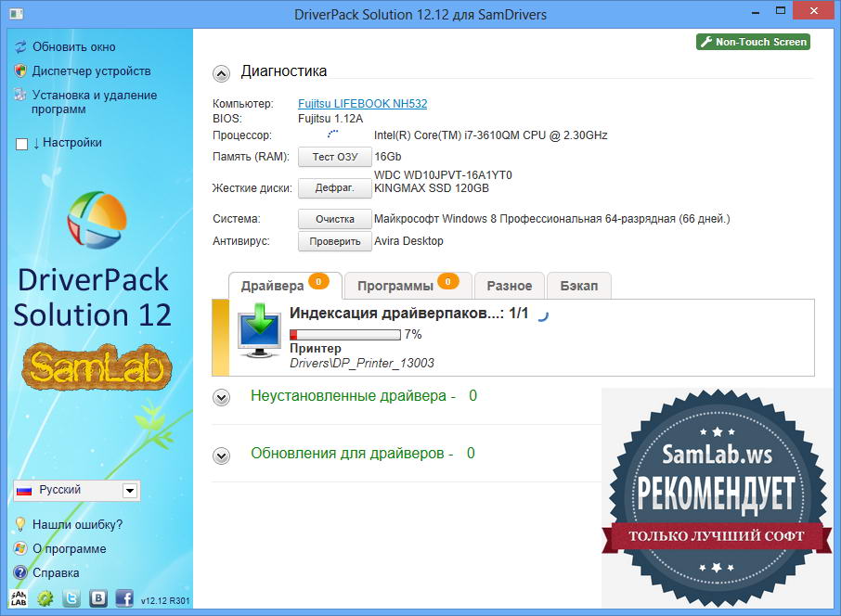This screenshot has height=616, width=841.
Task: Click the Twitter icon in bottom bar
Action: 71,599
